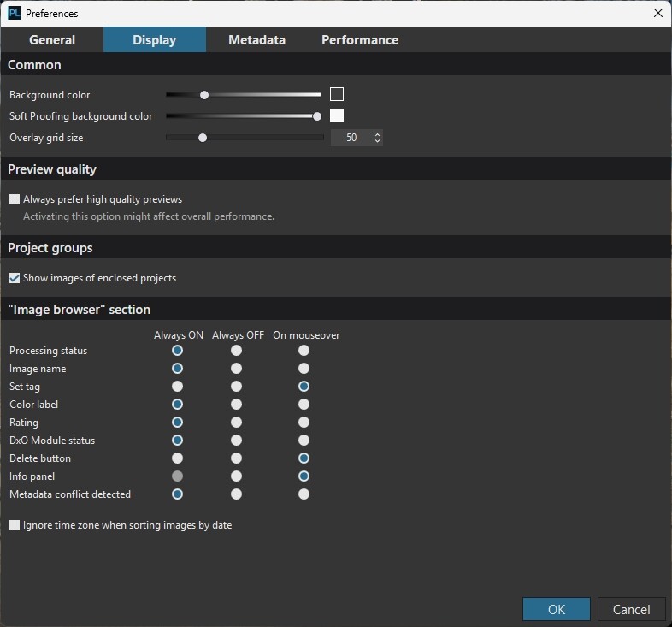Set Delete button to Always OFF

(x=237, y=458)
